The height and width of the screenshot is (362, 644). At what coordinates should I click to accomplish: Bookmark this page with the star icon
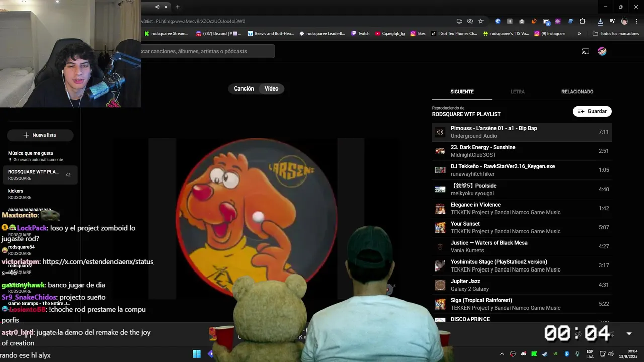point(481,21)
